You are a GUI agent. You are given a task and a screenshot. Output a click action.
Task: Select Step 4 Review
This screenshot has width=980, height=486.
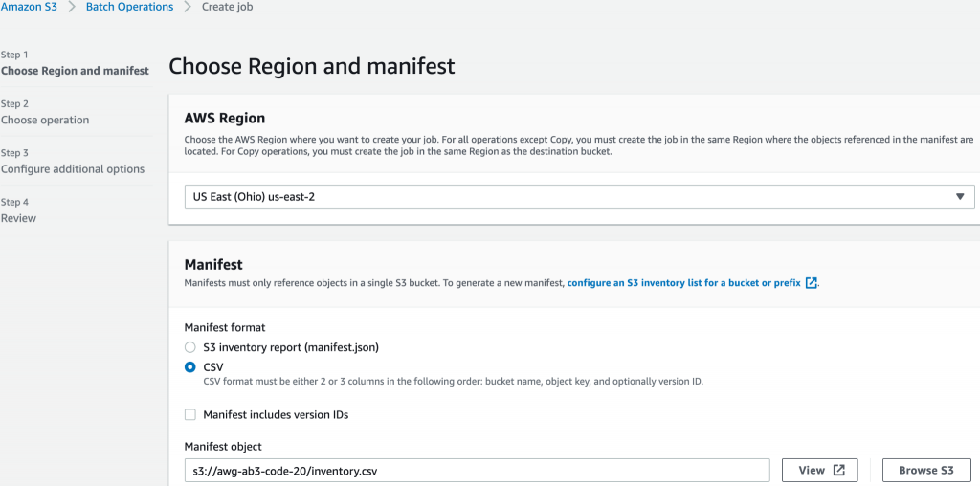pos(19,218)
